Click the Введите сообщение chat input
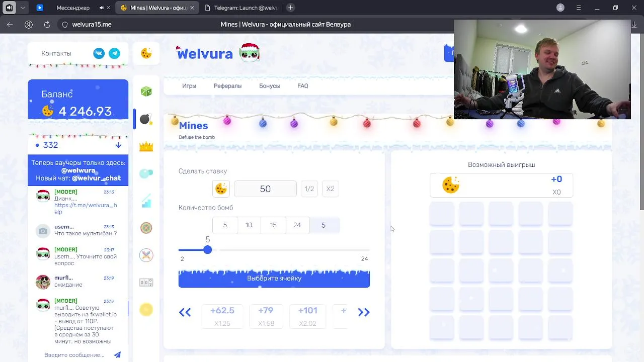 [74, 355]
